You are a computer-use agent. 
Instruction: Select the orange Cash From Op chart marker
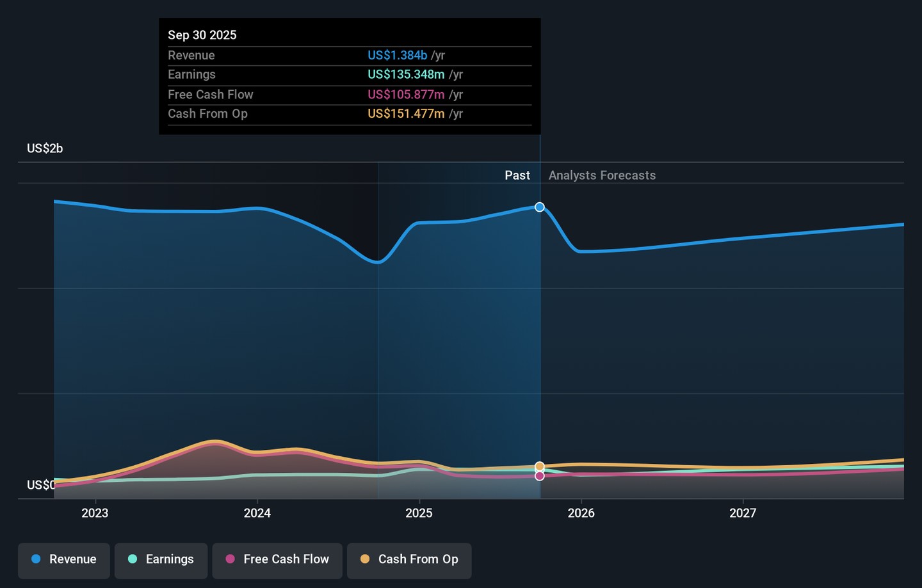[540, 466]
